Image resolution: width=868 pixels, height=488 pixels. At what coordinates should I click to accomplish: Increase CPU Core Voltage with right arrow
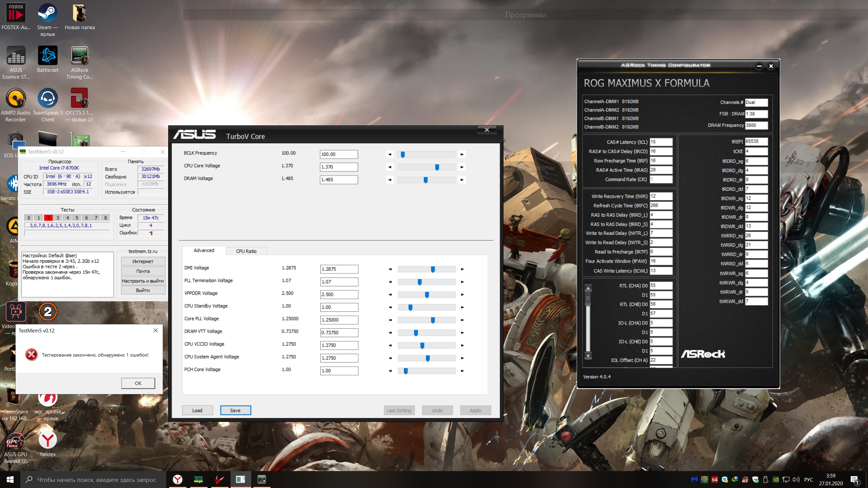[x=462, y=167]
